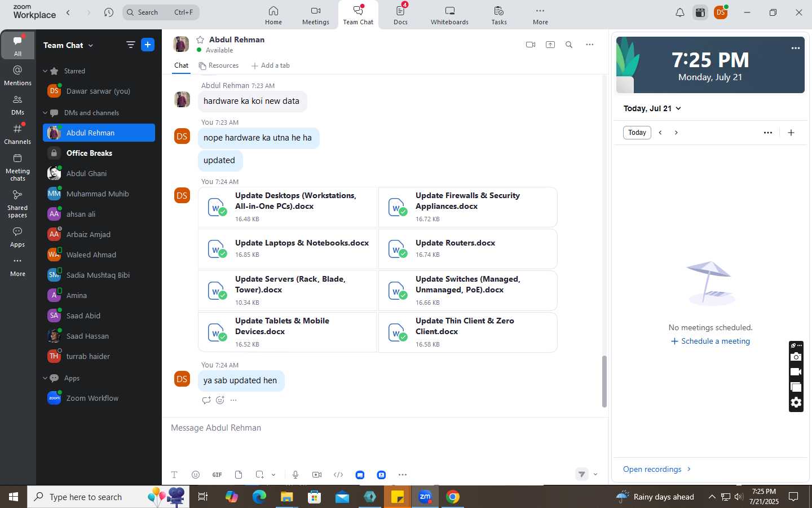812x508 pixels.
Task: Open the Meetings tab
Action: (315, 15)
